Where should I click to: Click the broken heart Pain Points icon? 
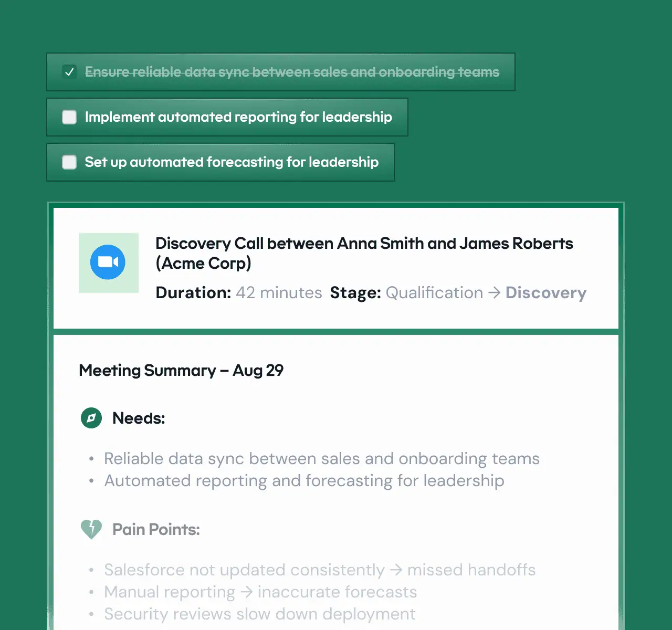tap(91, 529)
